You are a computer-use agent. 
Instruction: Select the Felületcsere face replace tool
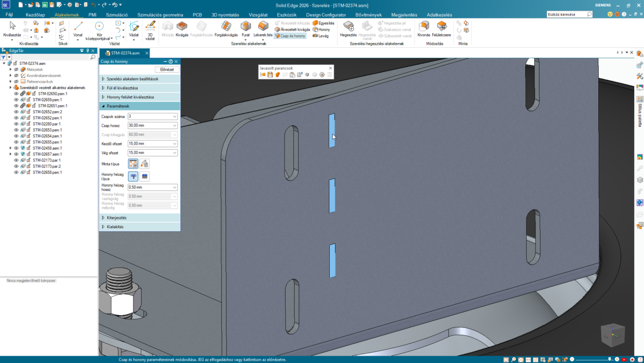tap(441, 29)
